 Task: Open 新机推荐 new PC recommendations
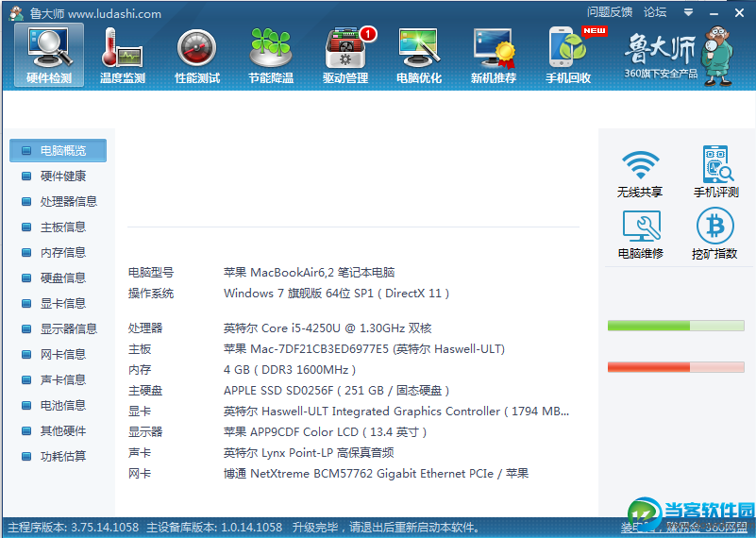[x=494, y=55]
